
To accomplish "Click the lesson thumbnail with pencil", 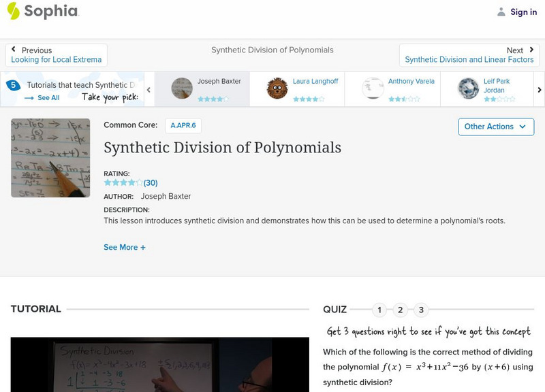I will click(x=50, y=158).
